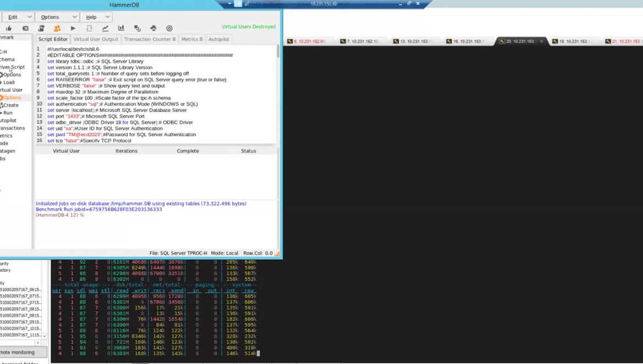Viewport: 643px width, 364px height.
Task: Click the Virtual User column header
Action: [x=66, y=150]
